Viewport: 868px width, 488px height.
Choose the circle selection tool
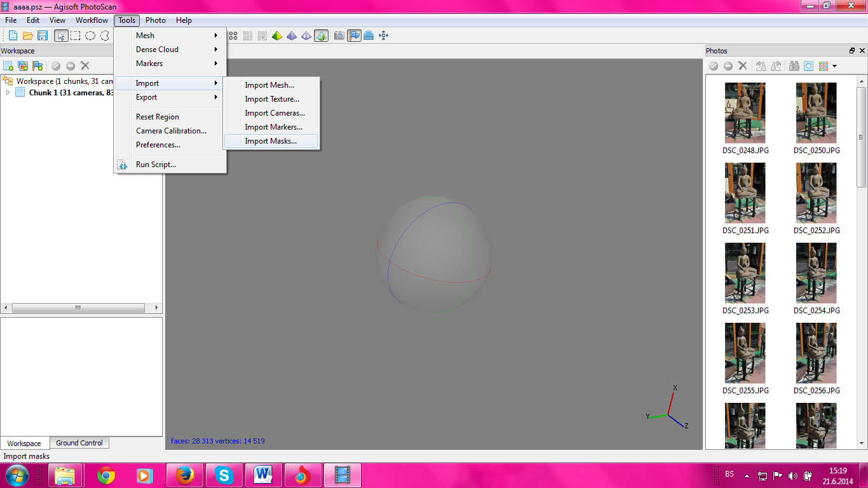(90, 36)
